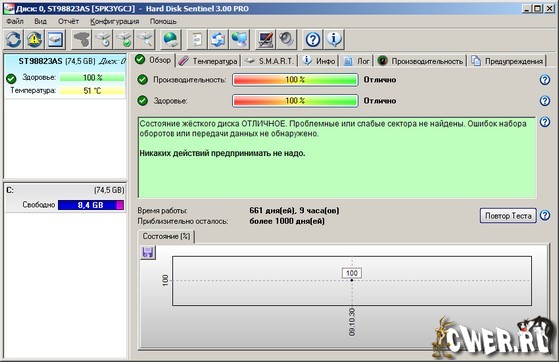Viewport: 559px width, 362px height.
Task: Open the Помощь menu
Action: click(163, 21)
